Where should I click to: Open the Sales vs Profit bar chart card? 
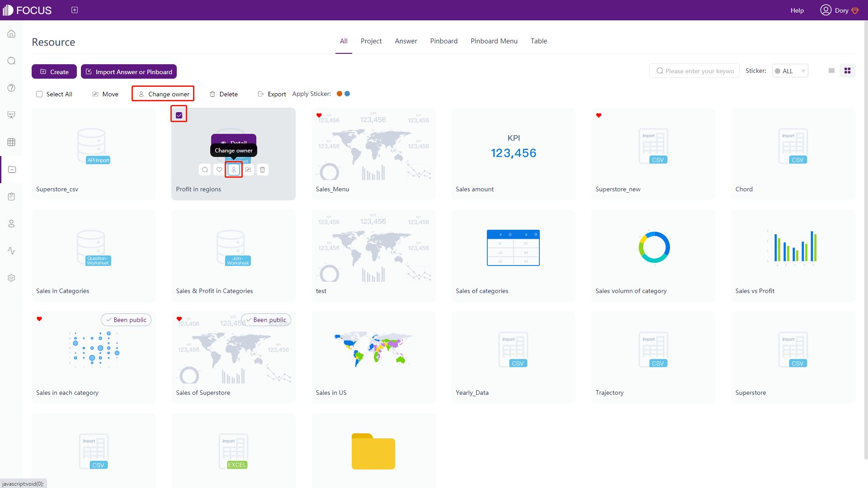[793, 256]
